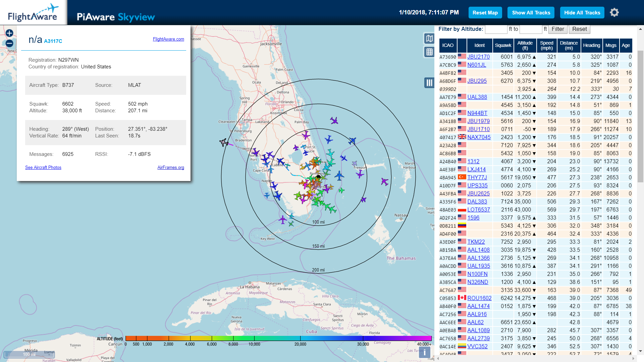This screenshot has height=362, width=644.
Task: Click Reset Map button
Action: [x=485, y=13]
